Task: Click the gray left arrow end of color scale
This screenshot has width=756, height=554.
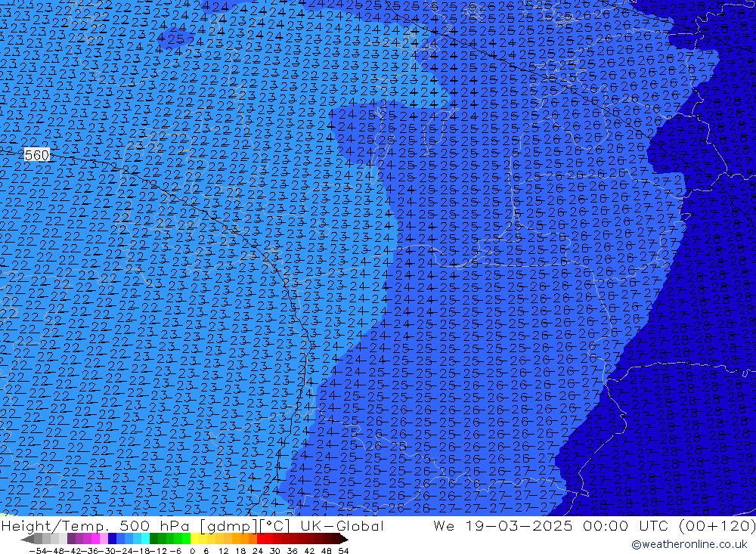Action: coord(27,539)
